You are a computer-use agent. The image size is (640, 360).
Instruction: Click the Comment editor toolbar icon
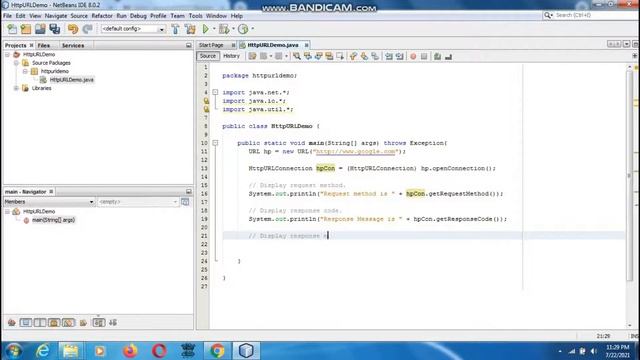[438, 56]
